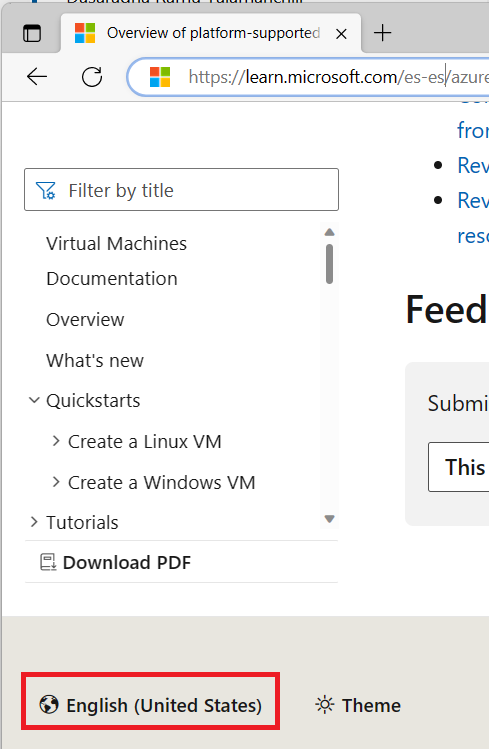This screenshot has height=749, width=489.
Task: Click the Download PDF button
Action: pyautogui.click(x=116, y=562)
